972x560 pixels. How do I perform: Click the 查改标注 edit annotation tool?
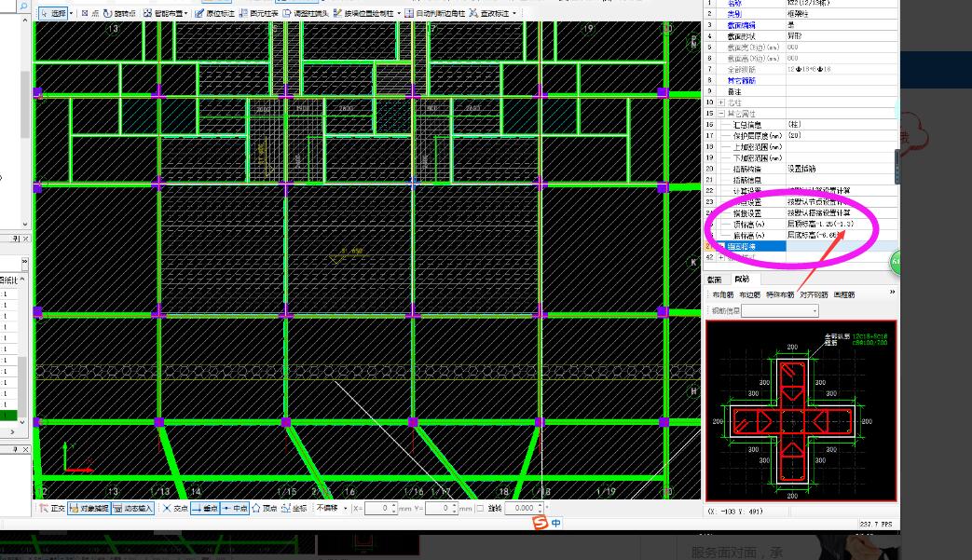click(x=489, y=13)
